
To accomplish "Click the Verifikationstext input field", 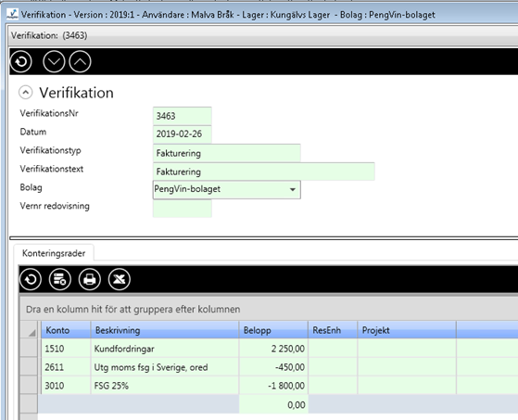I will coord(263,172).
